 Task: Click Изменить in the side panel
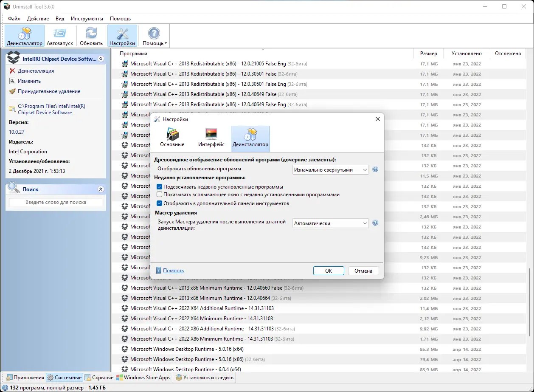[29, 81]
